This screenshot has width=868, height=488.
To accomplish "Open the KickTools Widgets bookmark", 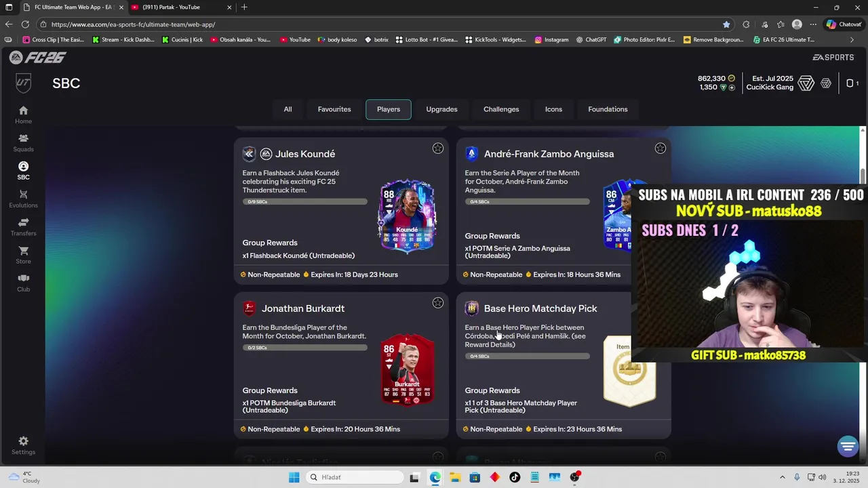I will coord(495,40).
